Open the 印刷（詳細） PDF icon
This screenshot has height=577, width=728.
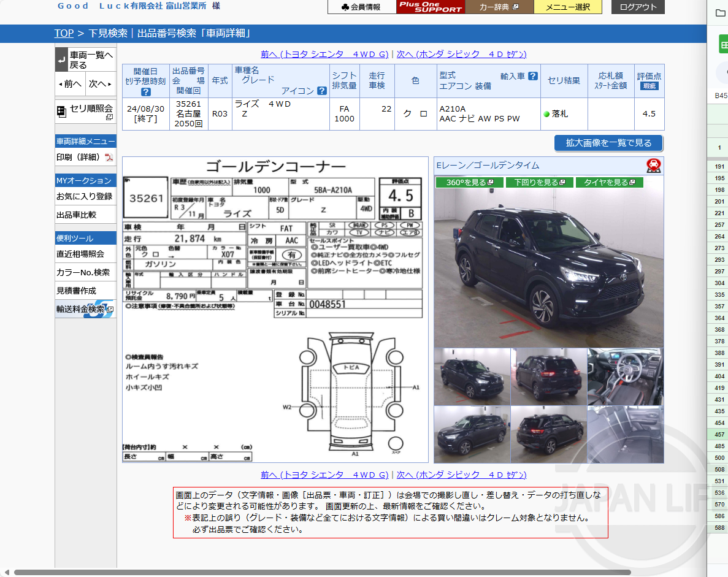click(x=108, y=158)
